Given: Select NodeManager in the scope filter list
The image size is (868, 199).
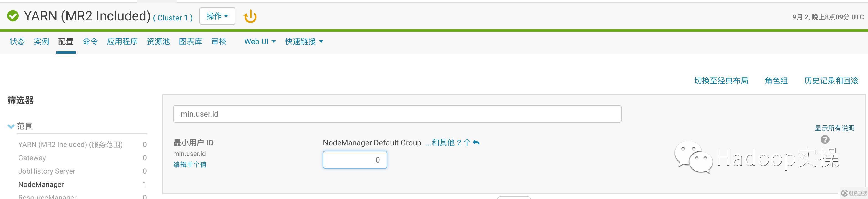Looking at the screenshot, I should 41,184.
